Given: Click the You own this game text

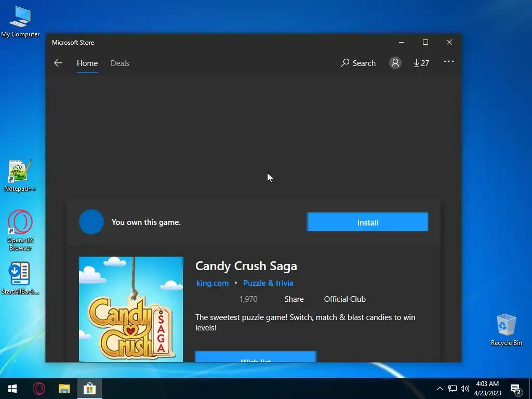Looking at the screenshot, I should (146, 222).
